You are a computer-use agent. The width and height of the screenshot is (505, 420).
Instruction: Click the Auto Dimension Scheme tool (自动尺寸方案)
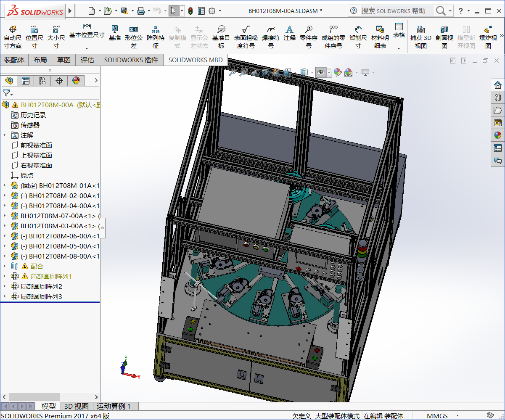pyautogui.click(x=13, y=37)
